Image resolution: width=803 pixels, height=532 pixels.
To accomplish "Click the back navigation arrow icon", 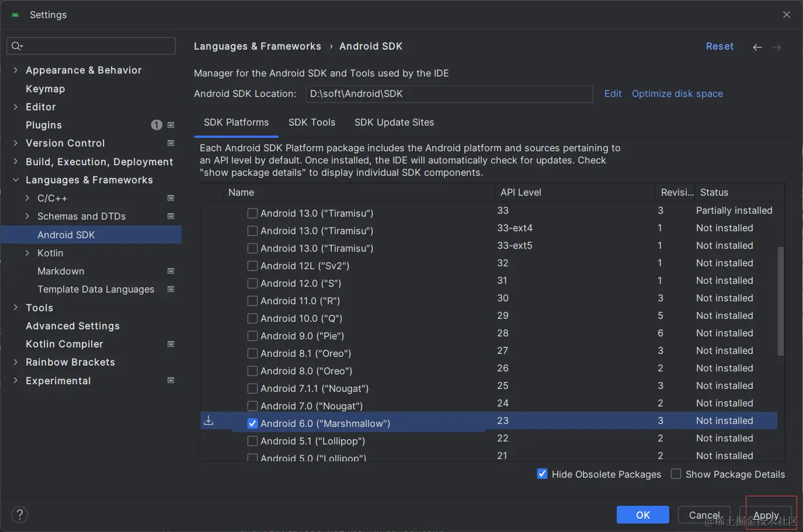I will (x=757, y=47).
